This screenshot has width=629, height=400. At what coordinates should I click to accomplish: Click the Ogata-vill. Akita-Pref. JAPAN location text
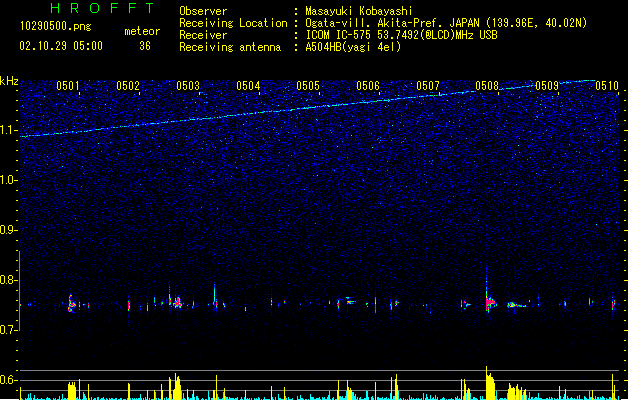click(x=446, y=23)
